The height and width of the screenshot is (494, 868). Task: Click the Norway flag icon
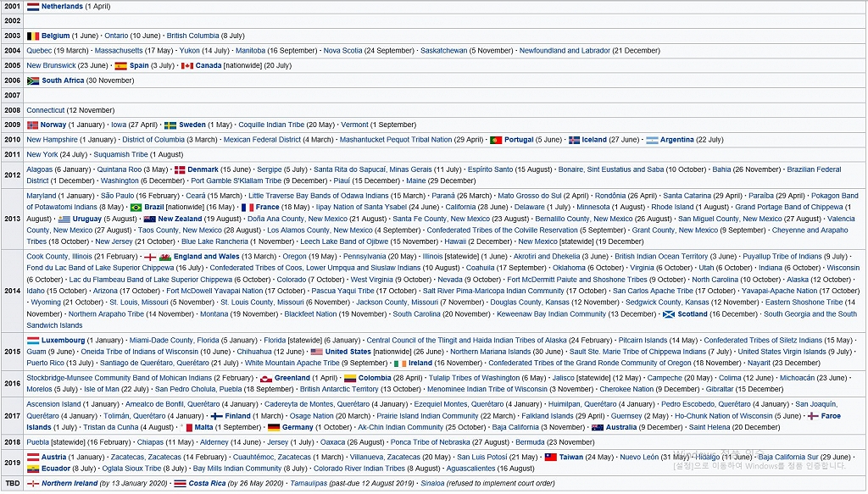(x=33, y=125)
